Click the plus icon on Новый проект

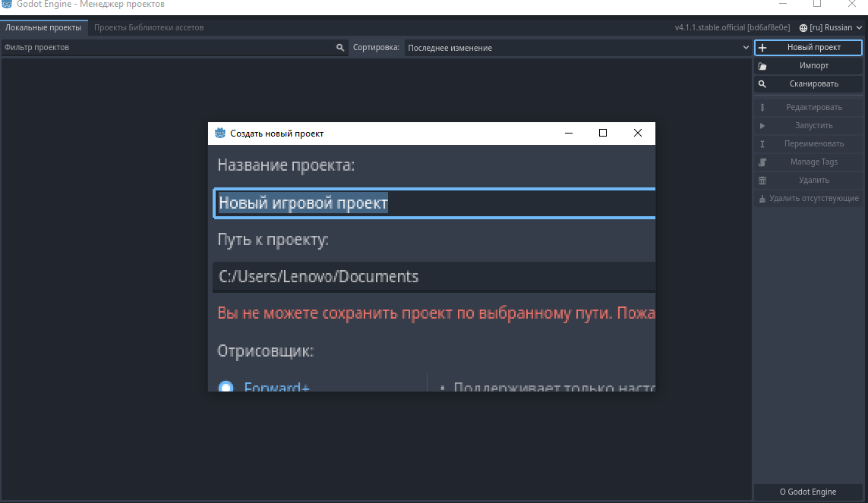click(x=762, y=47)
